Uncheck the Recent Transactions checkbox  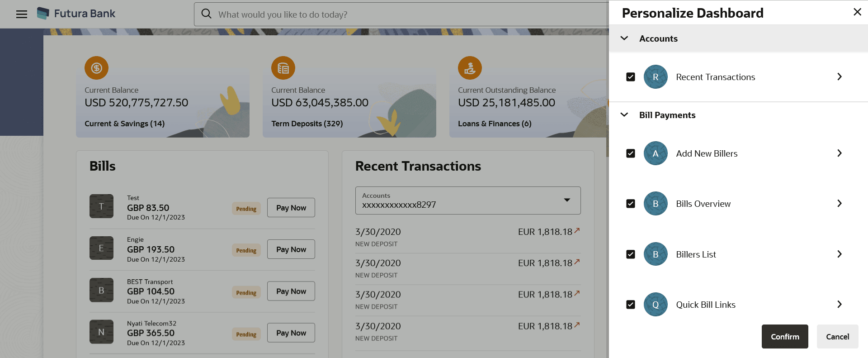631,77
